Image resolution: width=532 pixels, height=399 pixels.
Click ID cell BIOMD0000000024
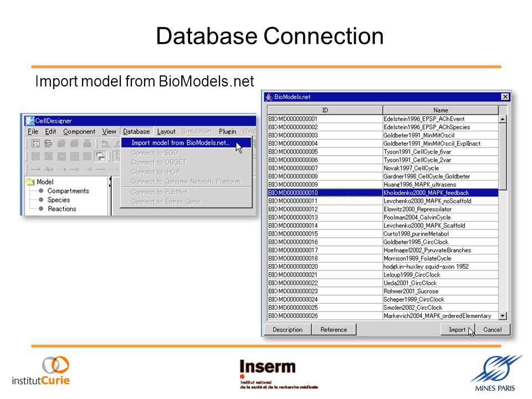click(x=325, y=299)
